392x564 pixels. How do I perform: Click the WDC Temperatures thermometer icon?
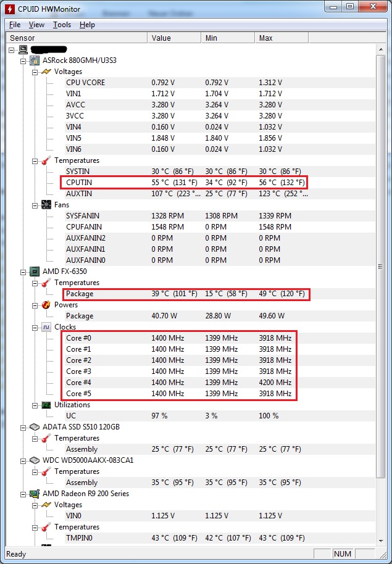click(x=46, y=471)
